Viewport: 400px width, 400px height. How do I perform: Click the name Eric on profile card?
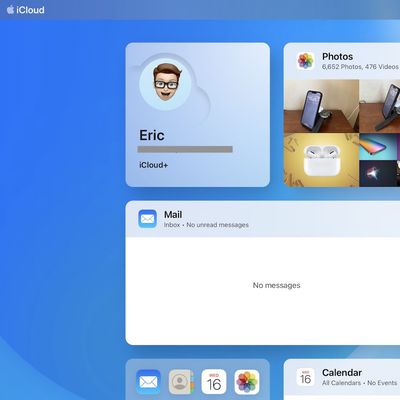point(152,135)
